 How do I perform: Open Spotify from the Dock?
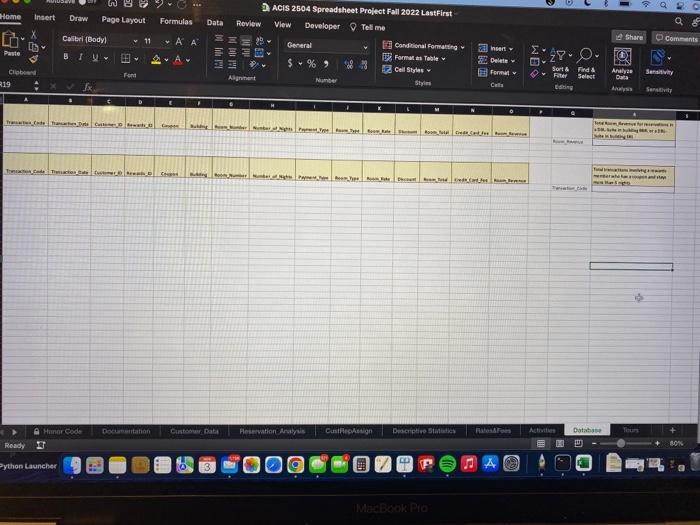(447, 464)
